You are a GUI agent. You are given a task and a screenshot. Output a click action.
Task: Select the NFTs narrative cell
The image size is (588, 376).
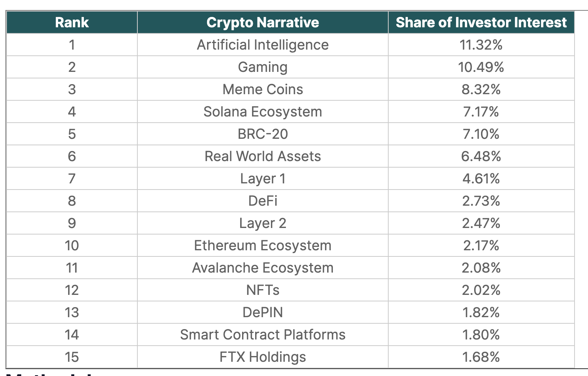[262, 290]
